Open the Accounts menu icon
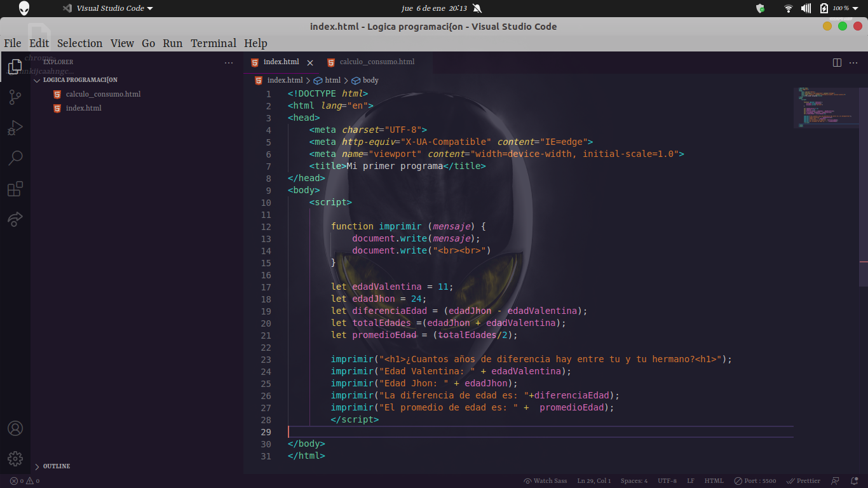Viewport: 868px width, 488px height. (15, 428)
